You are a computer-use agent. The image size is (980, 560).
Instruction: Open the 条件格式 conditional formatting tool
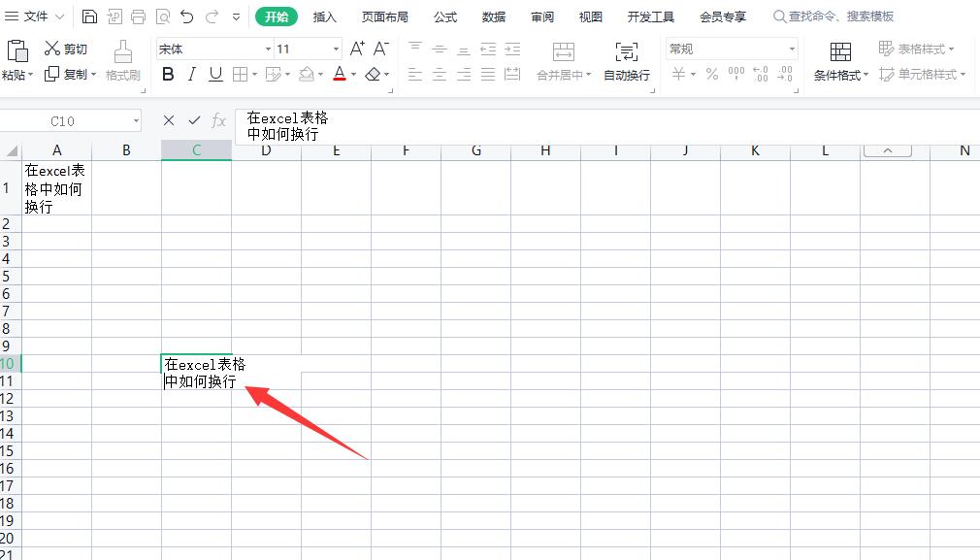(838, 60)
